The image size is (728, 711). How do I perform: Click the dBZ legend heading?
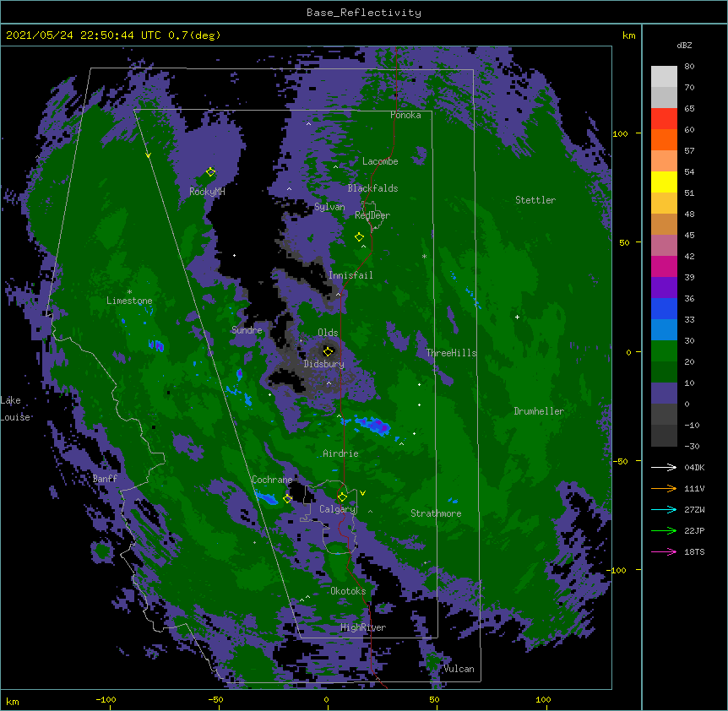pyautogui.click(x=684, y=45)
